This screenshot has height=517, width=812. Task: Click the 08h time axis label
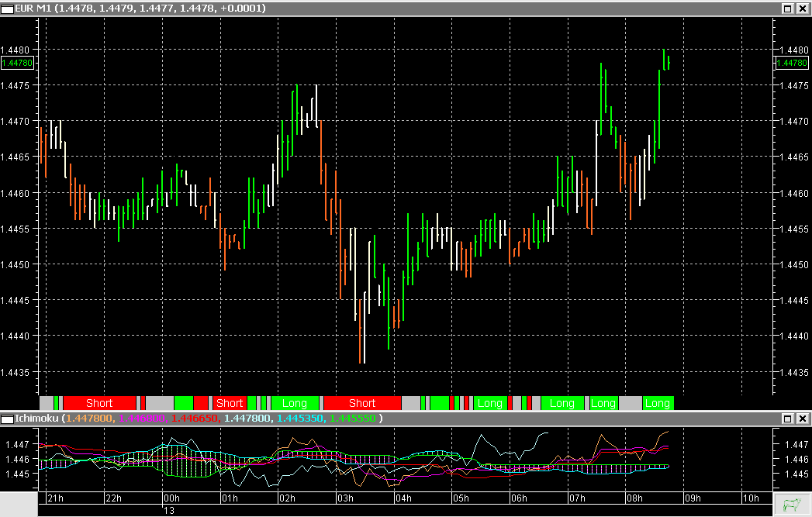pos(634,499)
